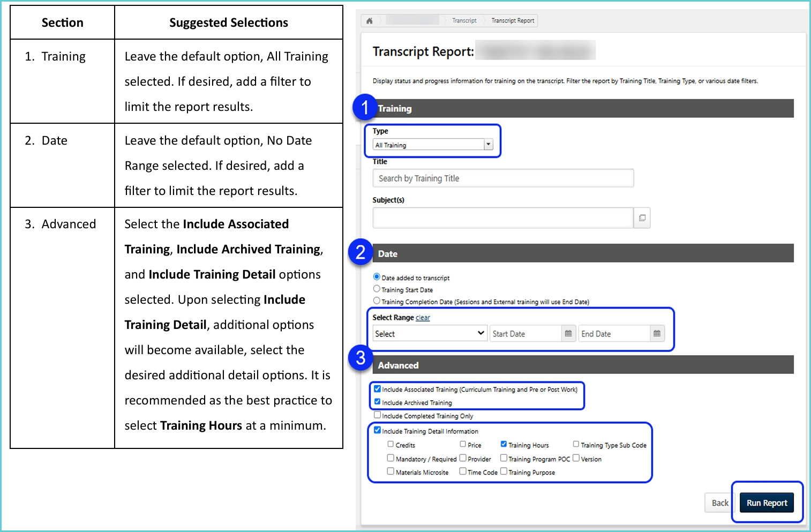Click the Subject(s) input field
This screenshot has height=532, width=811.
pyautogui.click(x=503, y=218)
